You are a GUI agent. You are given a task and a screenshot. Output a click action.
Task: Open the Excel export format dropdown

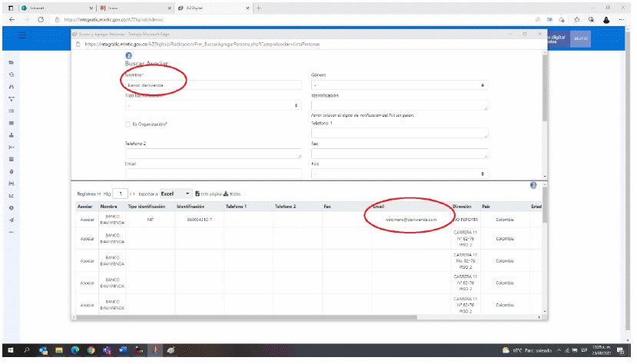pos(175,194)
